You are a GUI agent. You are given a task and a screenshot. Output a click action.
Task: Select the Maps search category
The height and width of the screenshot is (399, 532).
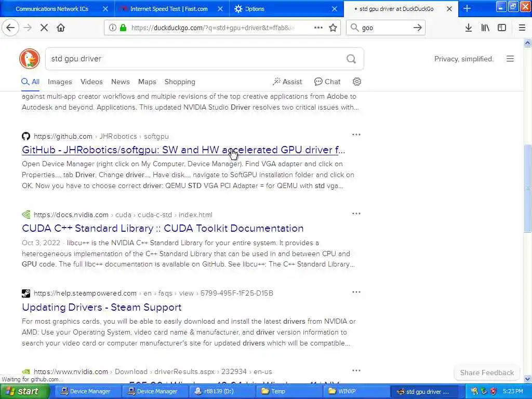(147, 82)
